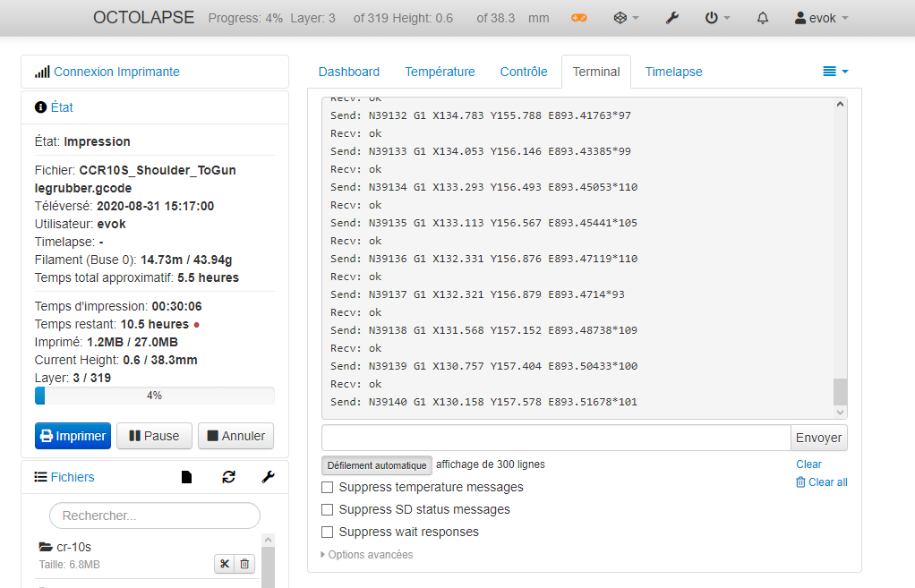This screenshot has height=588, width=915.
Task: Open file list settings wrench icon
Action: click(x=269, y=477)
